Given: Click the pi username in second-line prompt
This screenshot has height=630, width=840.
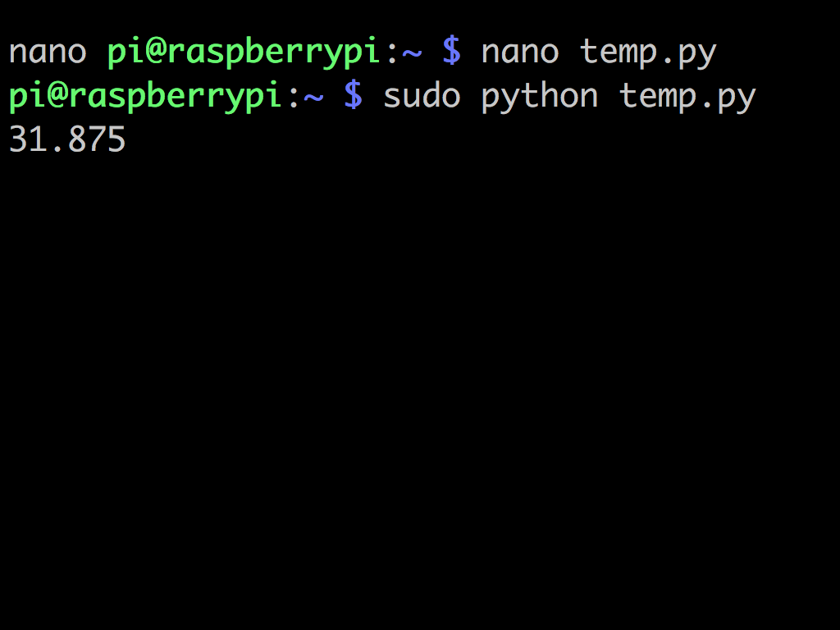Looking at the screenshot, I should point(27,97).
